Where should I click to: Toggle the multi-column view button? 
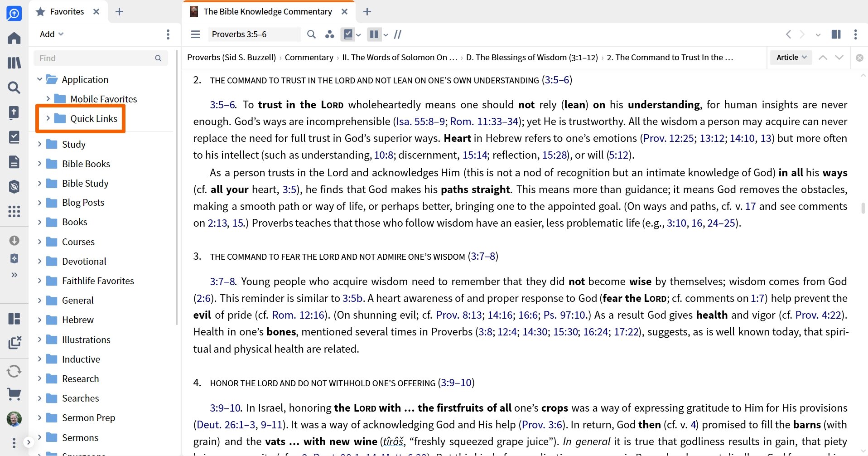pyautogui.click(x=374, y=34)
